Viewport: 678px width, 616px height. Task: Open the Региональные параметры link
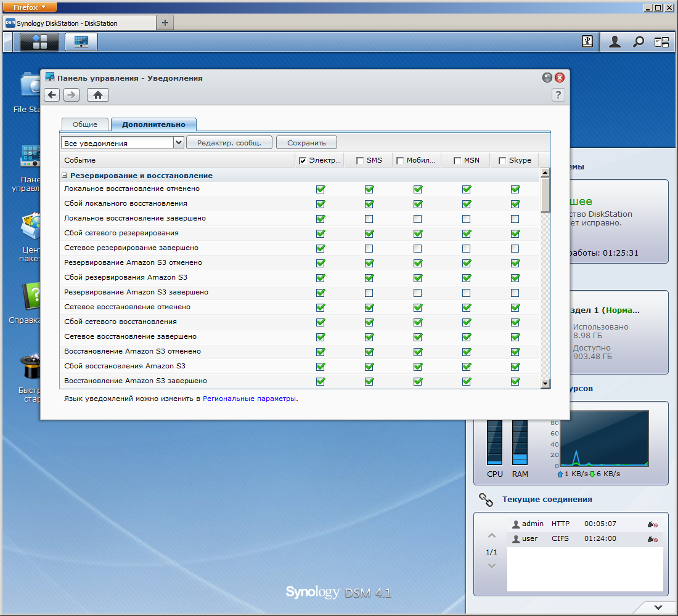250,399
